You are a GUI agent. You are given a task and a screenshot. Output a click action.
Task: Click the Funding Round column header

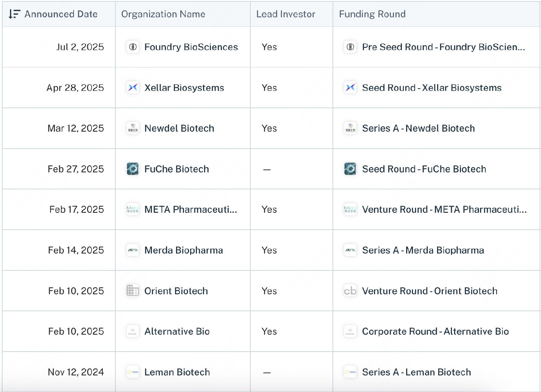372,14
